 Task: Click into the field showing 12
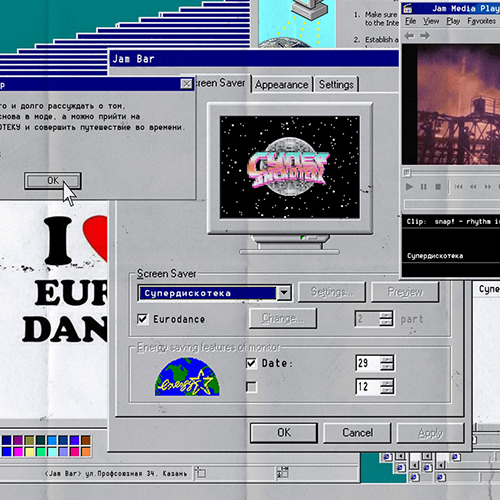[368, 387]
